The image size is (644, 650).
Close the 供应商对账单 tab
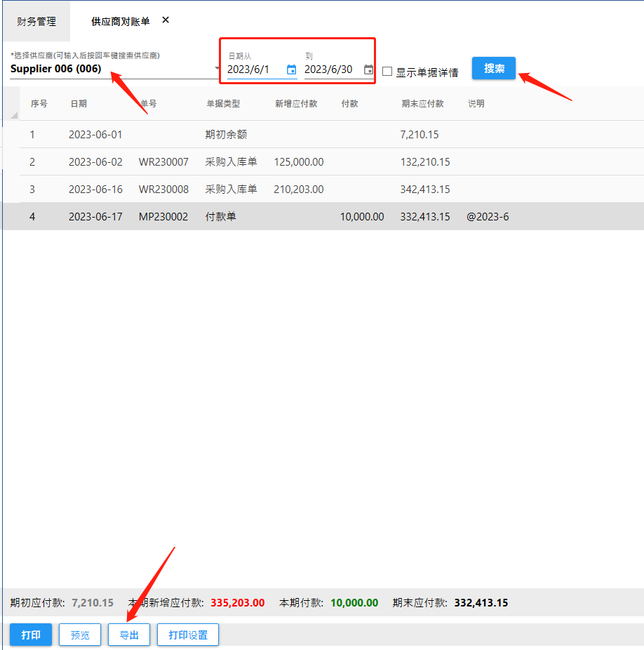(166, 20)
